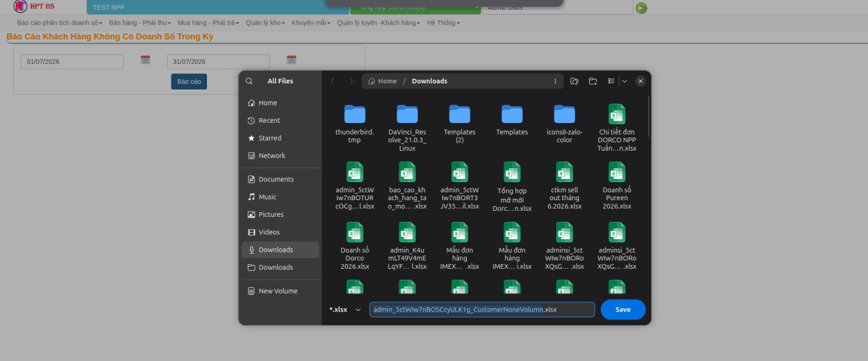The image size is (868, 361).
Task: Click the 31/07/2026 end date field
Action: click(x=218, y=61)
